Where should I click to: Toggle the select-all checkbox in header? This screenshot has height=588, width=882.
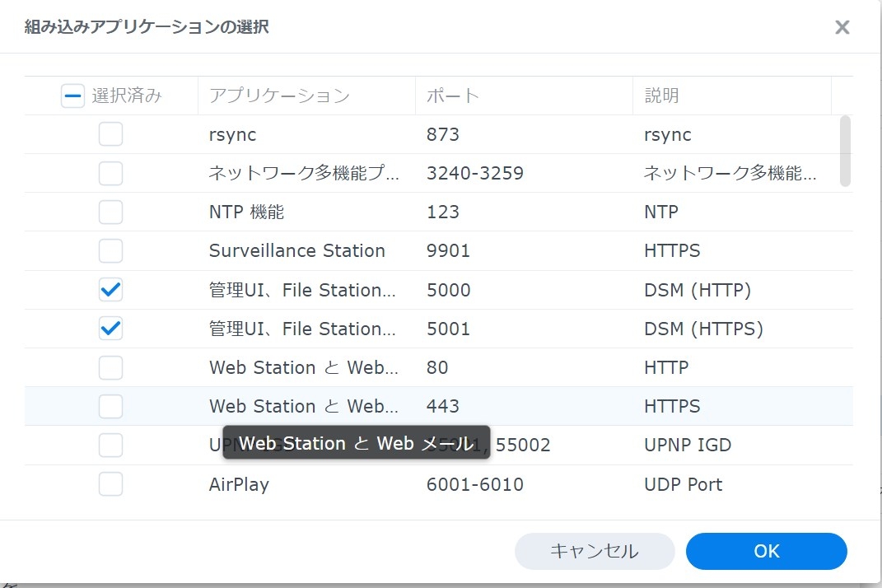73,96
